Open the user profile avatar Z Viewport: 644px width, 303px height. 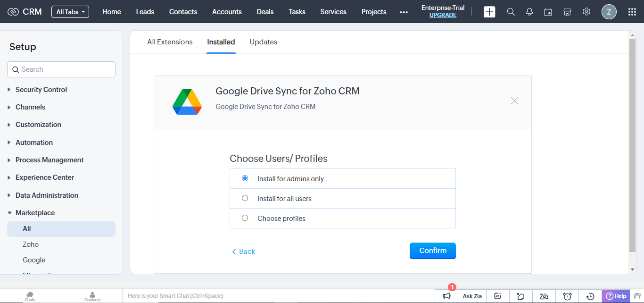(x=609, y=12)
